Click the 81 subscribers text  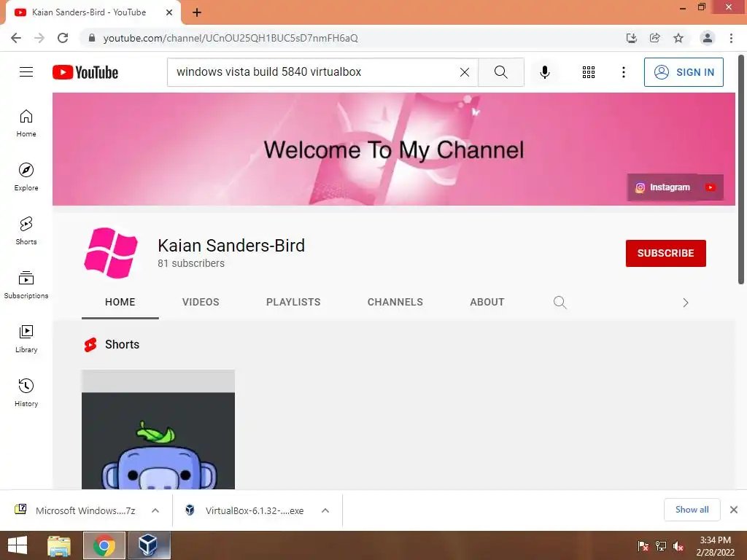point(191,263)
